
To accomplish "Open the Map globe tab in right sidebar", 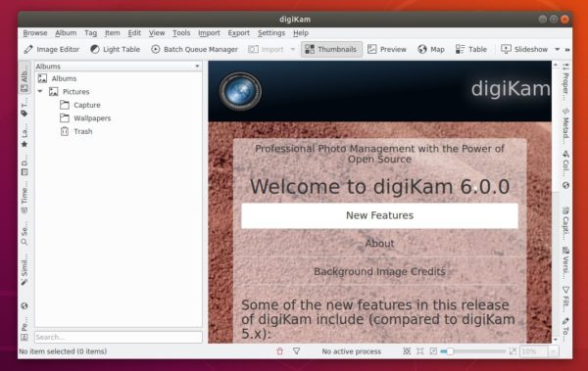I will (565, 186).
